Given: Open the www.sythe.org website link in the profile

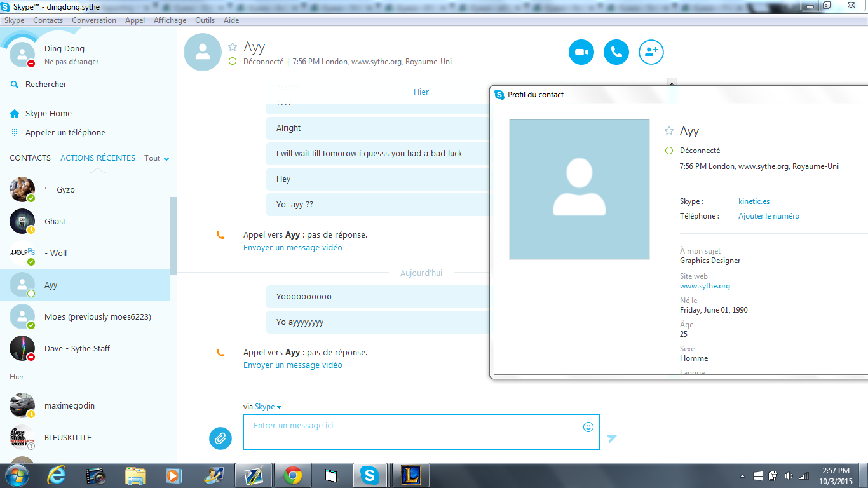Looking at the screenshot, I should click(705, 286).
